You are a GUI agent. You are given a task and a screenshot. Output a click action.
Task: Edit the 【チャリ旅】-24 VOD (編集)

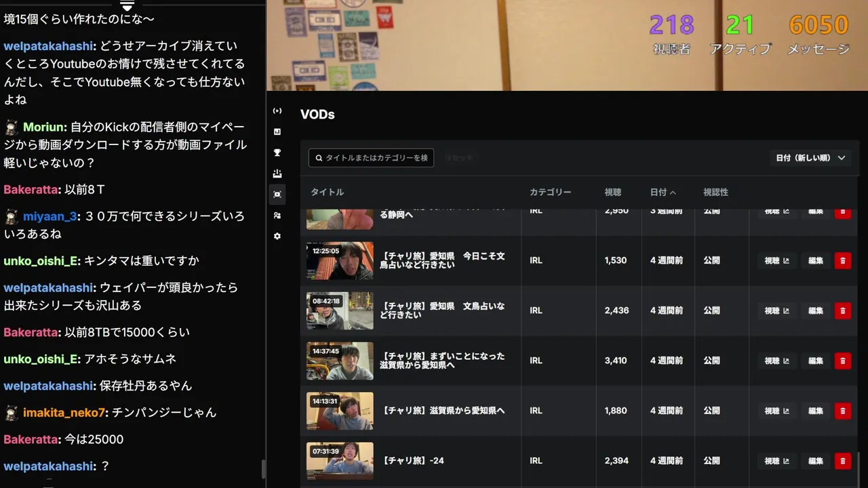click(816, 461)
